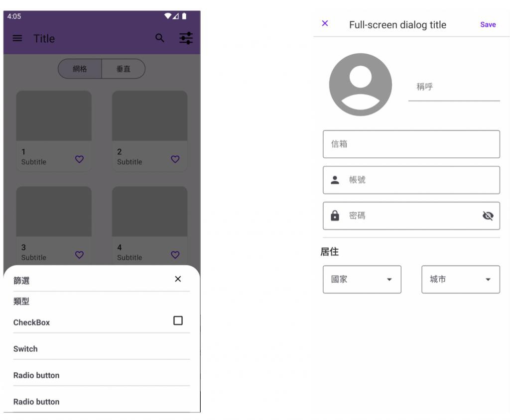Expand the 國家 country dropdown
This screenshot has width=510, height=420.
point(362,279)
